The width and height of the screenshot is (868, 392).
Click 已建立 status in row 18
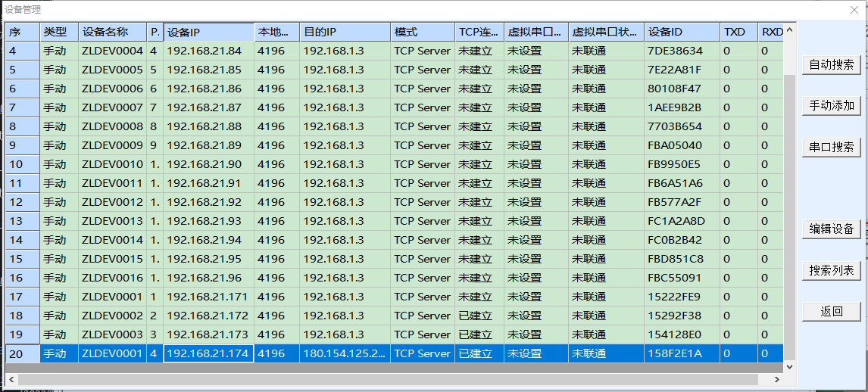tap(479, 316)
